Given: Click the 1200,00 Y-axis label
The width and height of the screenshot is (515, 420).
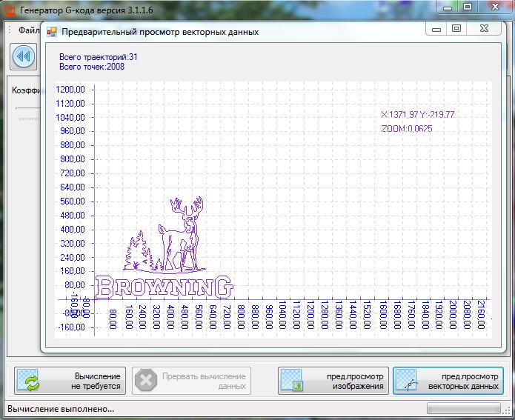Looking at the screenshot, I should 70,90.
